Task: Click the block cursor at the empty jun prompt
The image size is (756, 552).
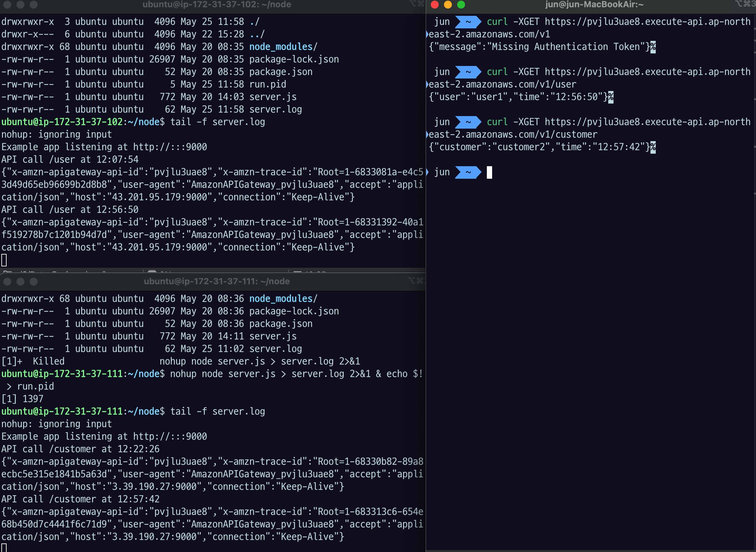Action: pyautogui.click(x=489, y=172)
